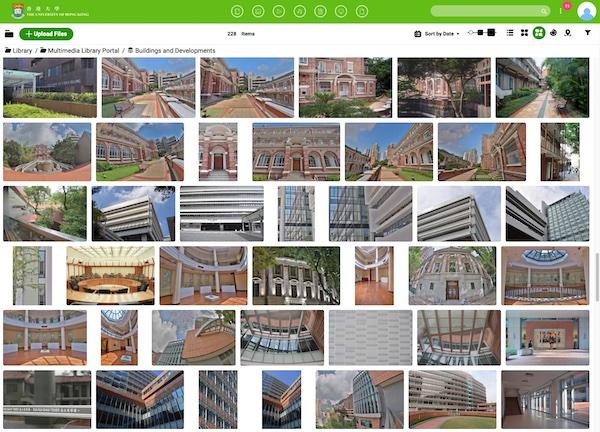Click the fourth (middle) circular header icon
Screen dimensions: 600x432
click(300, 11)
